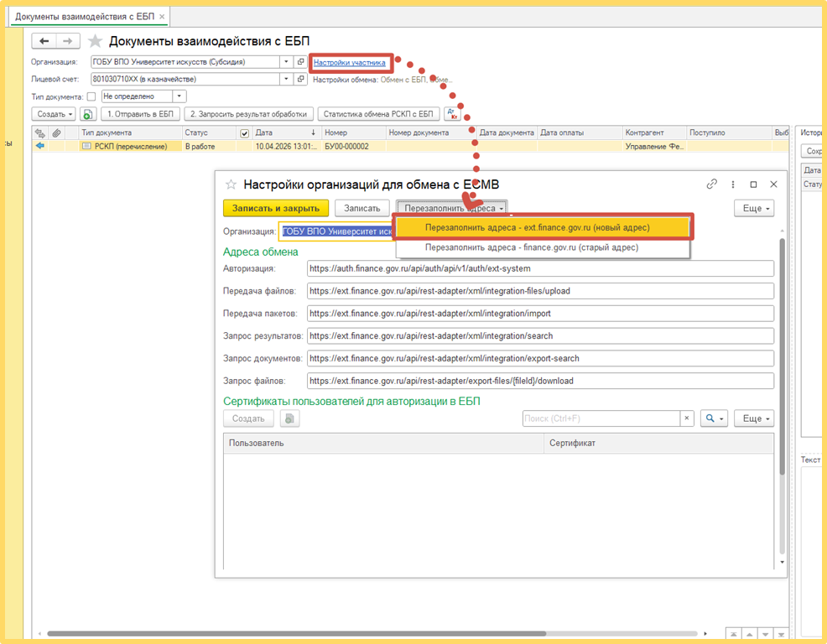Image resolution: width=827 pixels, height=644 pixels.
Task: Click 2. Запросить результат обработки button
Action: click(249, 114)
